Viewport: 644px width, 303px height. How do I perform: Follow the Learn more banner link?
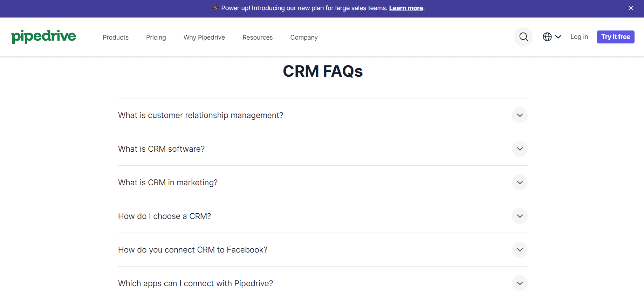click(406, 8)
